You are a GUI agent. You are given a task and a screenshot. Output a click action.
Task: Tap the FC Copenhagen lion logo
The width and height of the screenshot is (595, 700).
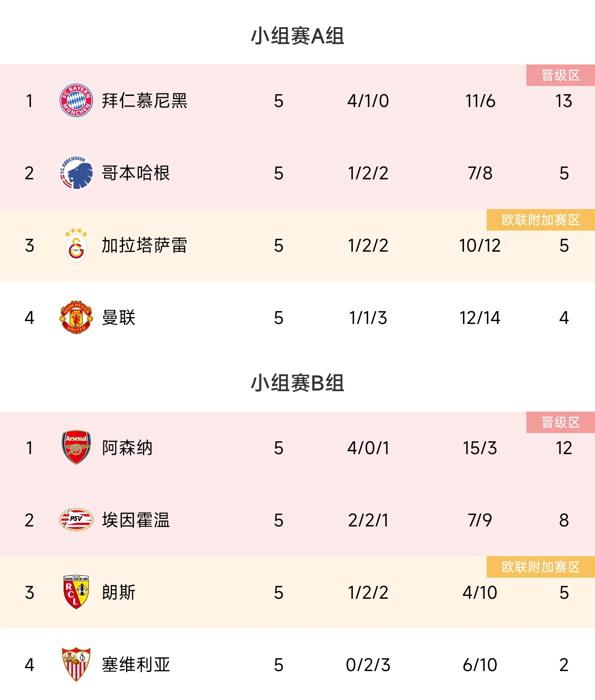click(x=76, y=173)
